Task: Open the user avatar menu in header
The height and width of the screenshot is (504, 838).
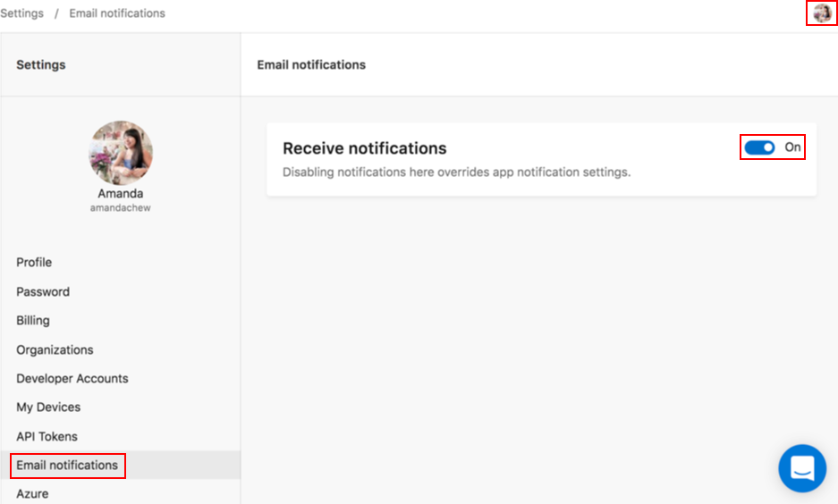Action: tap(822, 13)
